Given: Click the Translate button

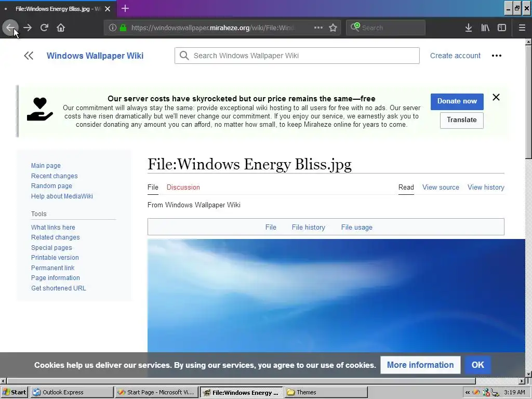Looking at the screenshot, I should 461,120.
